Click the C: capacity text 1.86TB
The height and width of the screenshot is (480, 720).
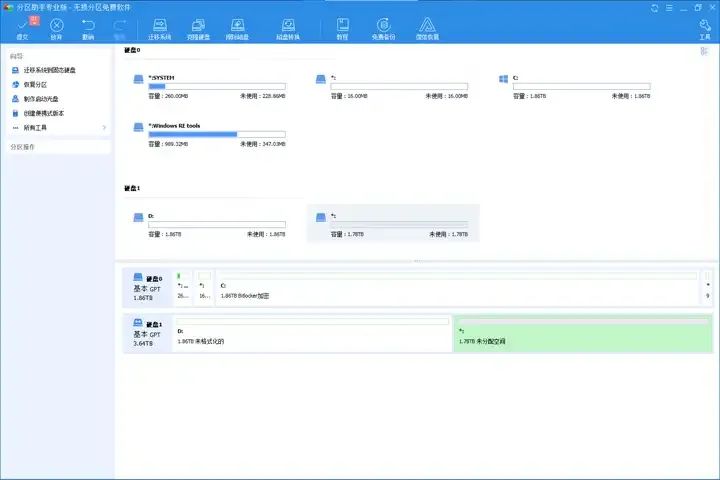click(529, 96)
